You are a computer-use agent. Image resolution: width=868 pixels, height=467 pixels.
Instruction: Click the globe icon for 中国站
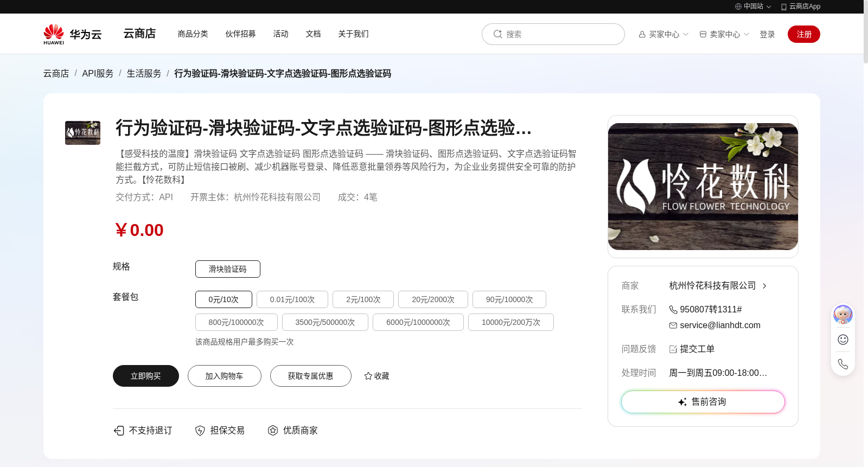click(738, 7)
